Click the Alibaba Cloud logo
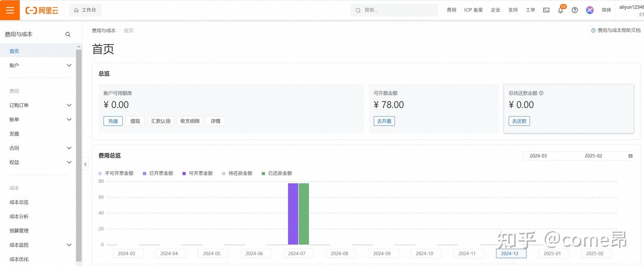This screenshot has width=644, height=266. pos(42,10)
